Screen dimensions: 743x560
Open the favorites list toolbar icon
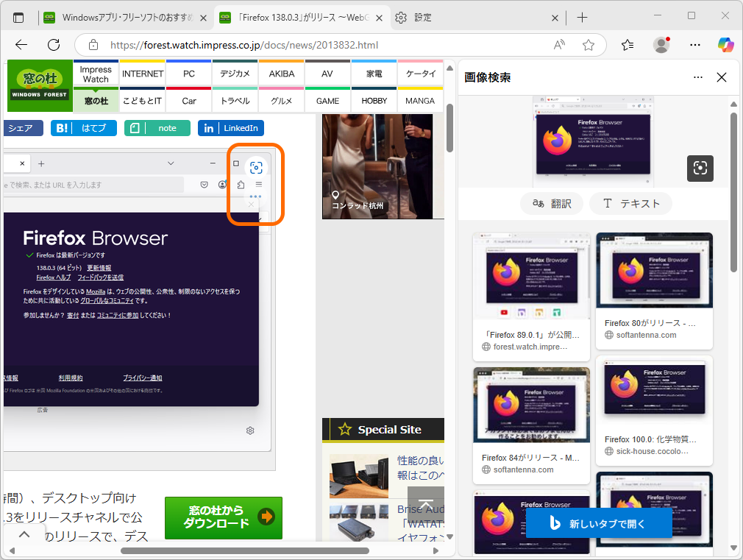[627, 44]
